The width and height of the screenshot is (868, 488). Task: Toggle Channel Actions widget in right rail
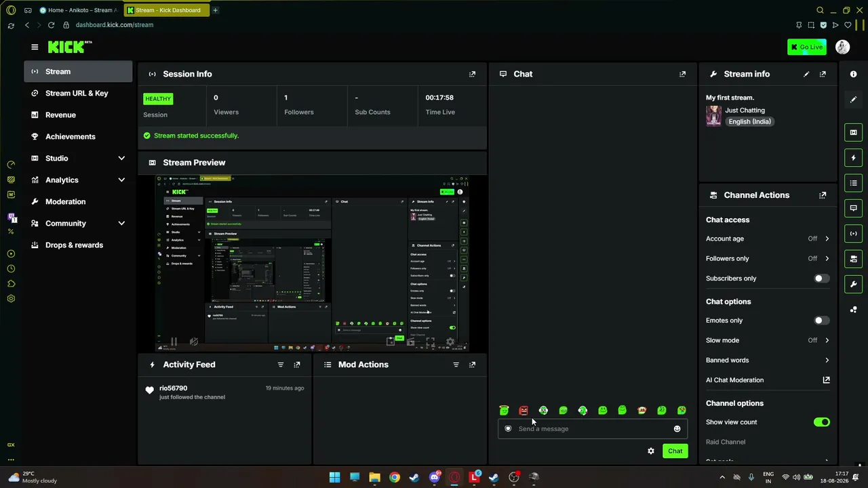click(x=854, y=259)
